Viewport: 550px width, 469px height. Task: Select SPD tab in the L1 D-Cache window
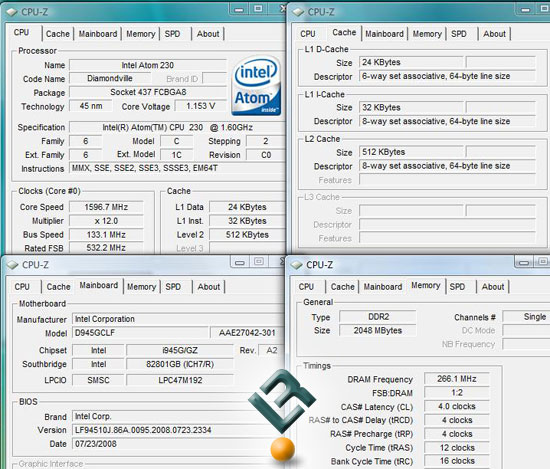pos(459,34)
